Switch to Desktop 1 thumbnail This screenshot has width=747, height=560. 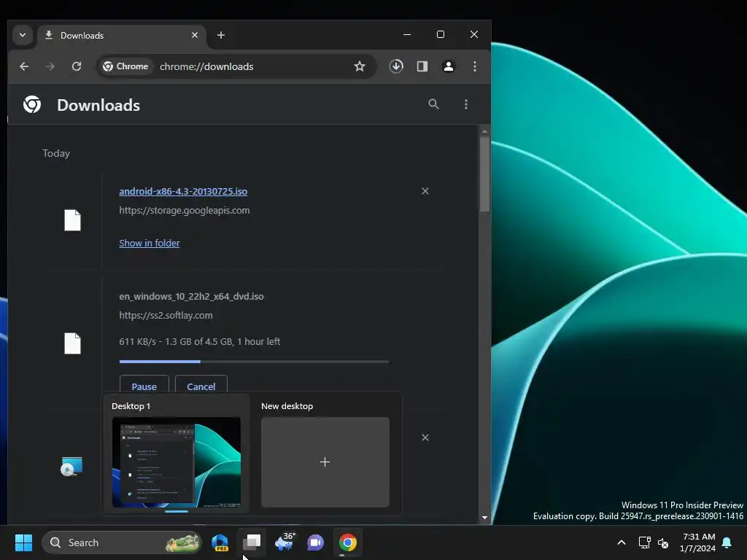pos(177,462)
